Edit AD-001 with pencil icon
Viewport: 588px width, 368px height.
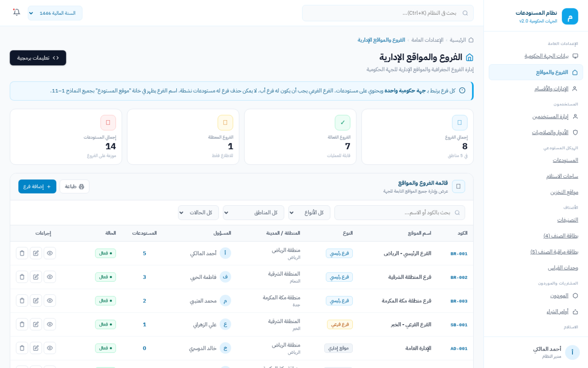point(36,348)
